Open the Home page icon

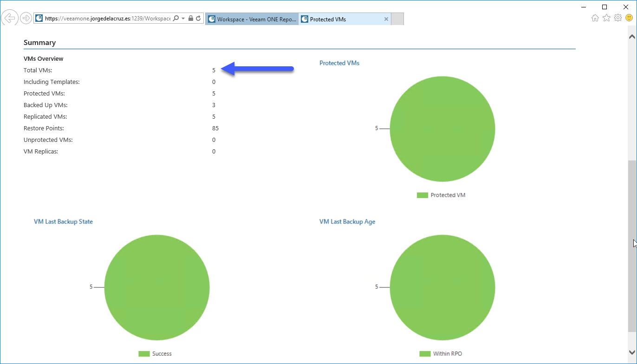(x=595, y=18)
